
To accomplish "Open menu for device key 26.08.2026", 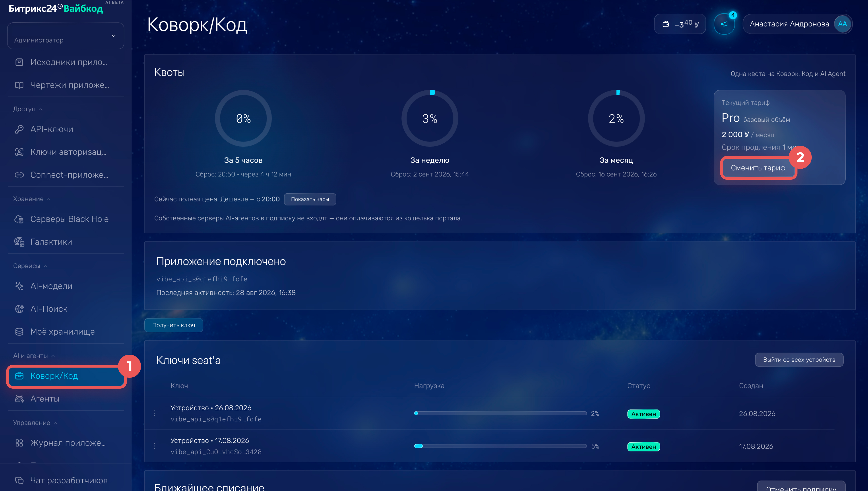I will click(x=154, y=413).
